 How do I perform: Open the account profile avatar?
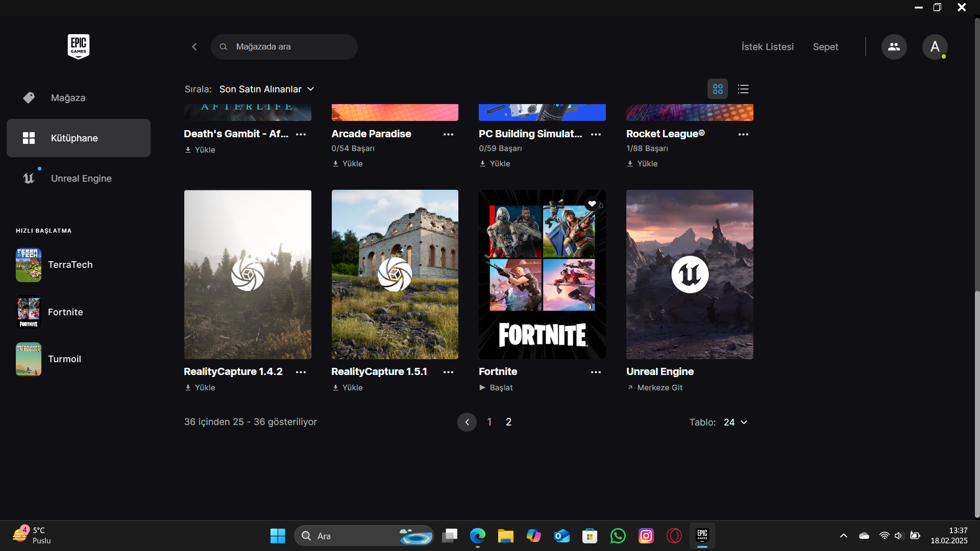click(x=935, y=47)
